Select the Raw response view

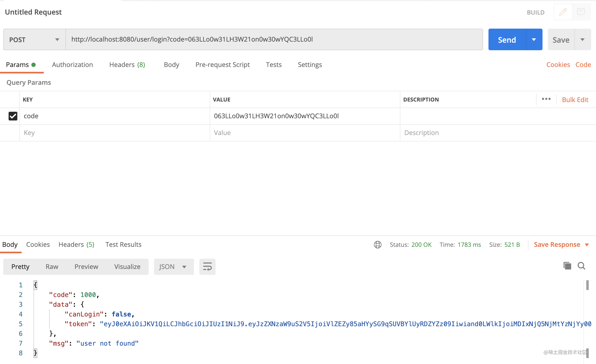pyautogui.click(x=52, y=267)
